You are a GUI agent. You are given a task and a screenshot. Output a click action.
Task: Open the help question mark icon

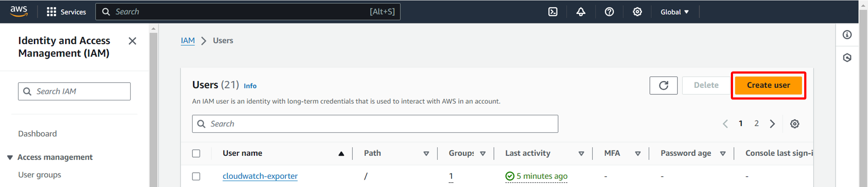pyautogui.click(x=609, y=12)
